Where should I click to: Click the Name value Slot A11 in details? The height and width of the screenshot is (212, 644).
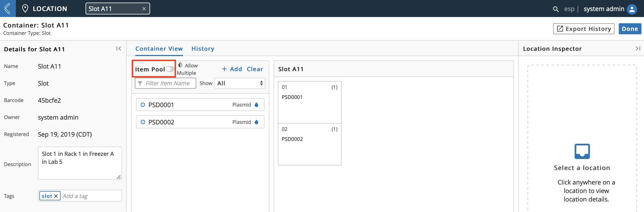(49, 66)
